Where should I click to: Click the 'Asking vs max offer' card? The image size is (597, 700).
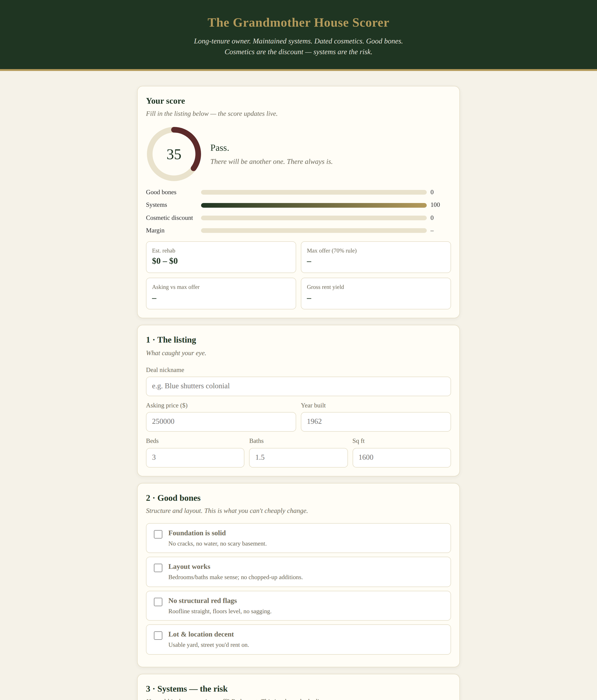tap(221, 294)
